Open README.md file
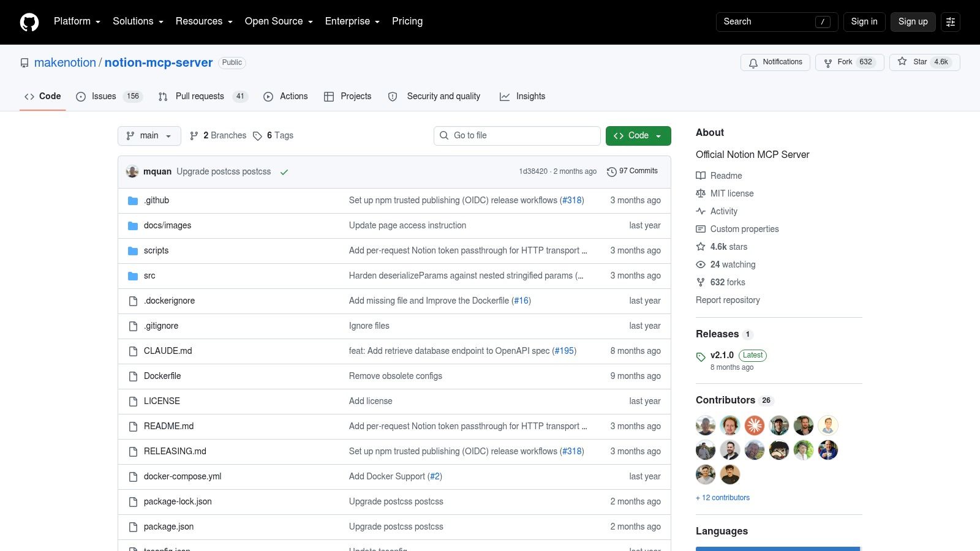Image resolution: width=980 pixels, height=551 pixels. (x=168, y=426)
